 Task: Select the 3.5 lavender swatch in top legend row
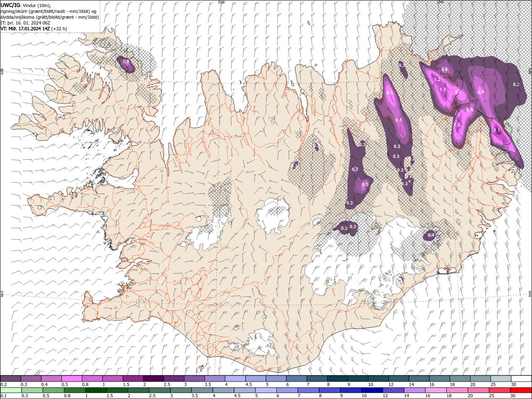click(215, 379)
